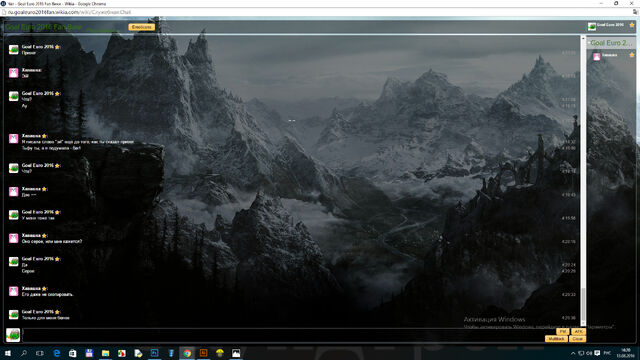Open the Emoticons button in chat header
This screenshot has height=360, width=640.
coord(142,27)
